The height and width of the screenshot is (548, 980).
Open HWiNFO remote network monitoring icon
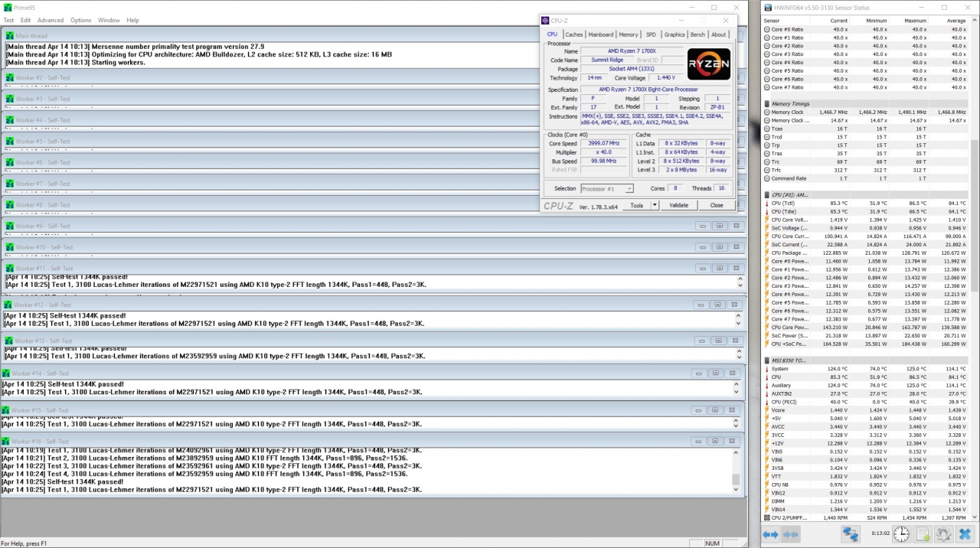point(851,534)
